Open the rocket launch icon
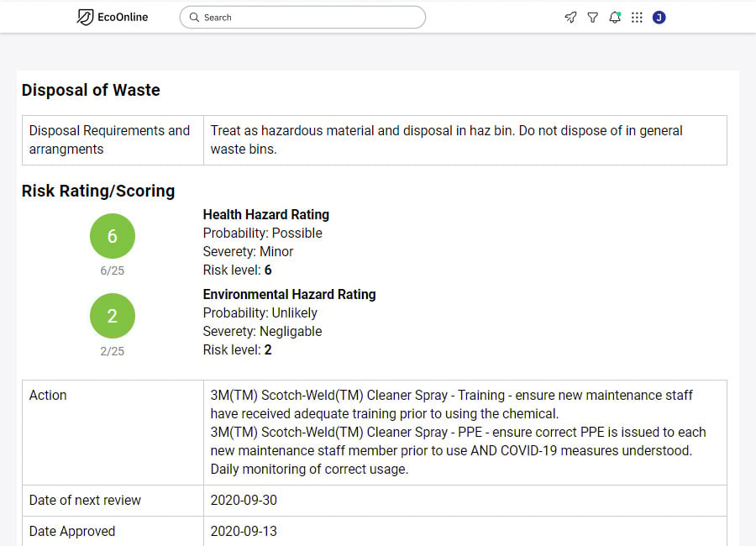 pos(570,18)
